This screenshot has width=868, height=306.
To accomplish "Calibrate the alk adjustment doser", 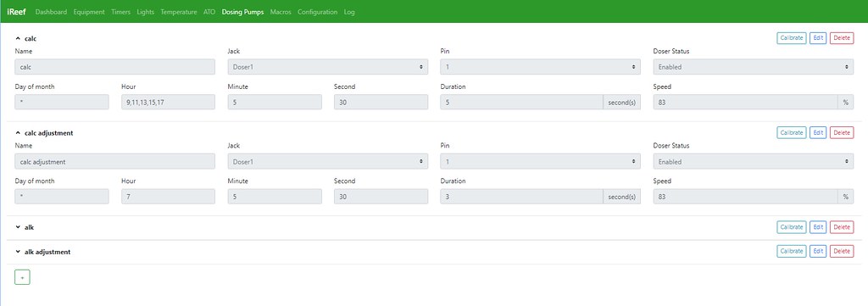I will (x=791, y=251).
